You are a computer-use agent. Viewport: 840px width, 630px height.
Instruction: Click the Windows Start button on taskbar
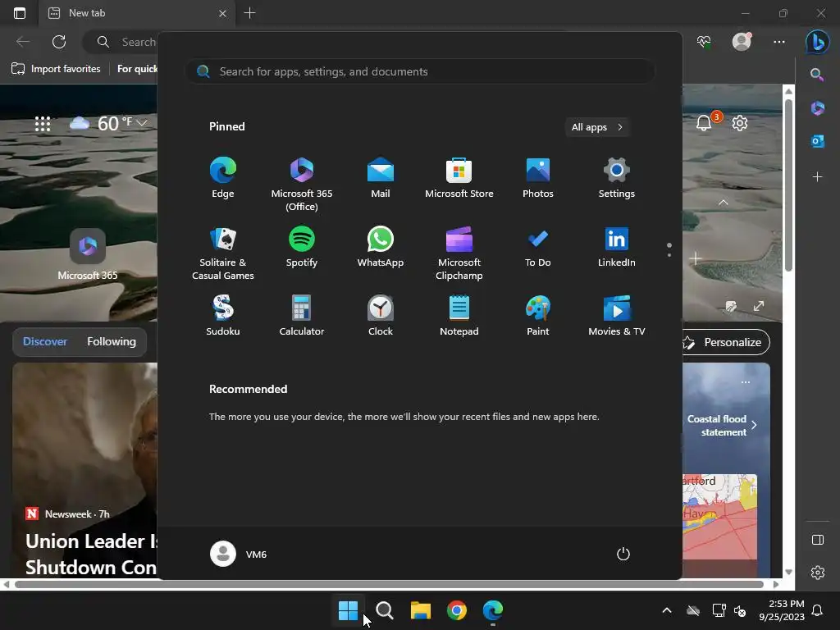[348, 609]
